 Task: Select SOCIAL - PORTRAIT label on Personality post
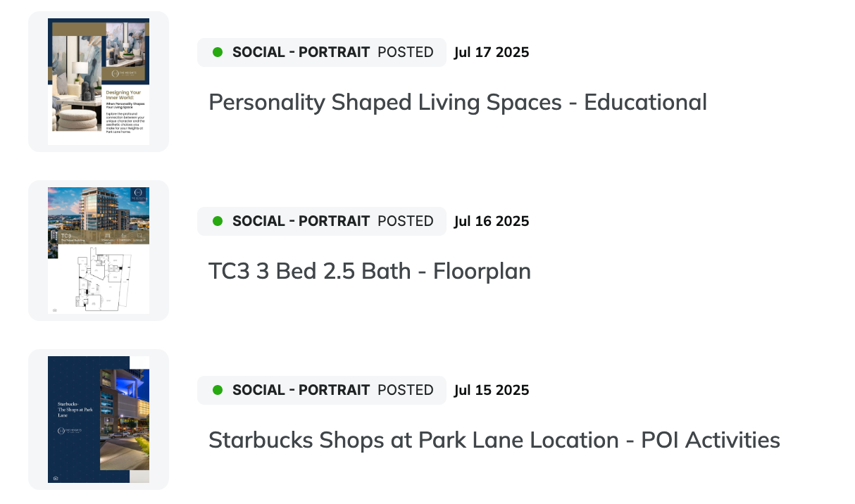point(301,52)
